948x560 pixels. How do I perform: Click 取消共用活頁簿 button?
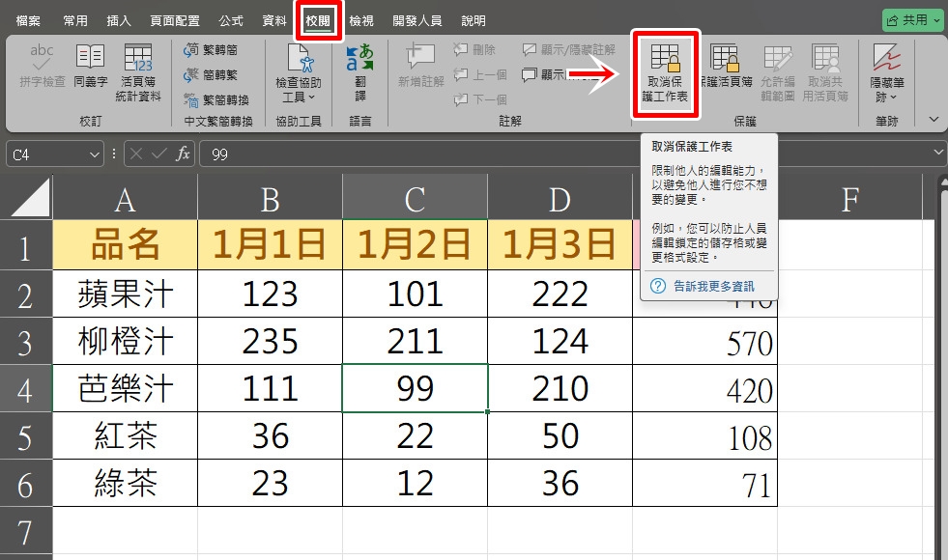825,72
